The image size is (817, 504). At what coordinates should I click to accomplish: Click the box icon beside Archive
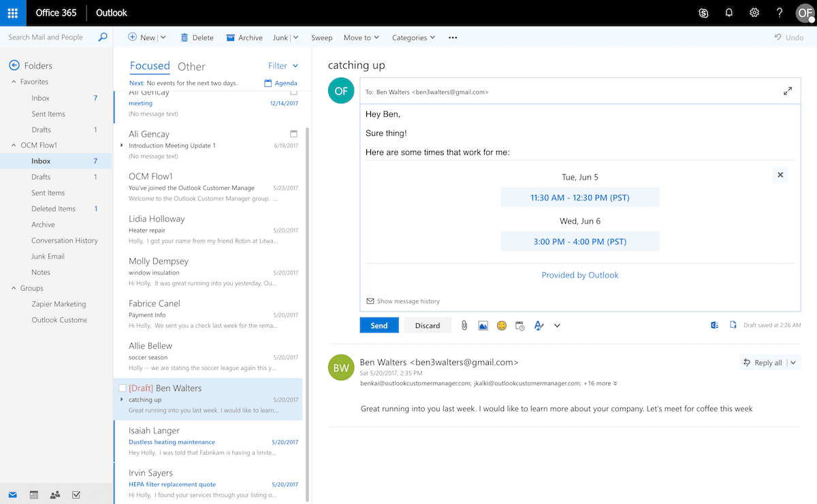[230, 37]
